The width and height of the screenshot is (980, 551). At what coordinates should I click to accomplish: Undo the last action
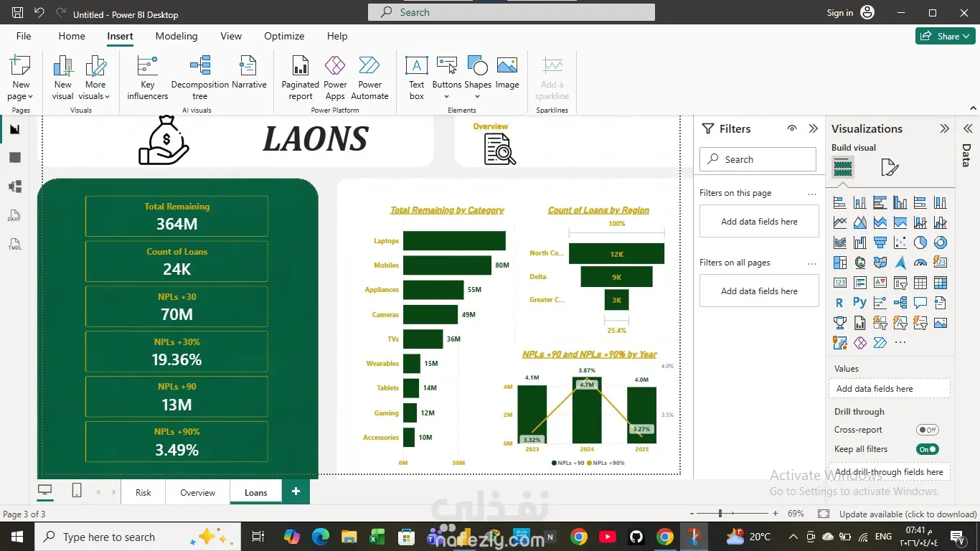tap(39, 13)
